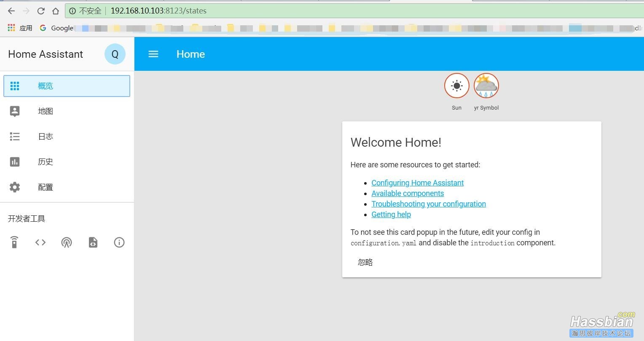Image resolution: width=644 pixels, height=341 pixels.
Task: Click the map person icon in sidebar
Action: [x=15, y=111]
